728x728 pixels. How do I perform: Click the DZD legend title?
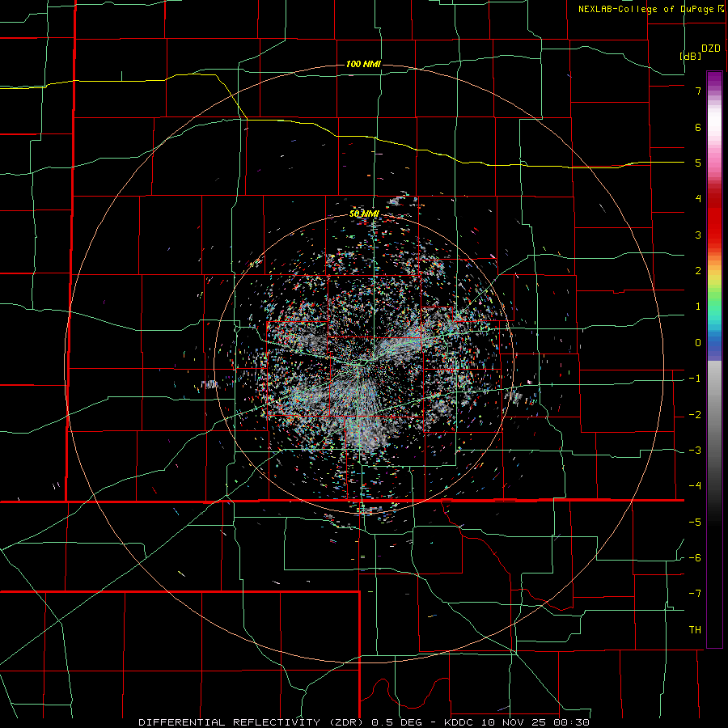[711, 49]
